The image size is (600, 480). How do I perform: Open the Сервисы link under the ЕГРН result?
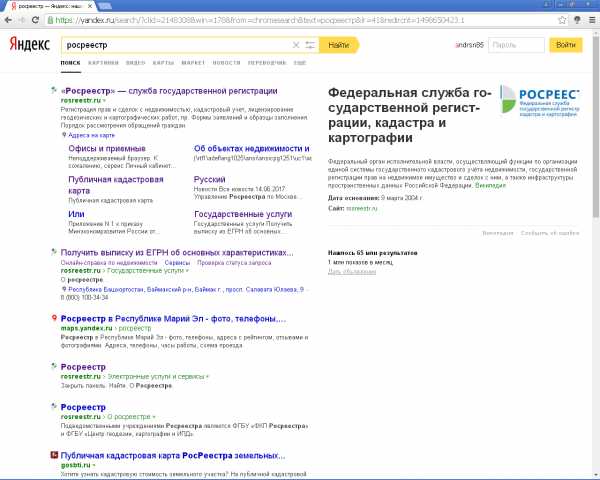pyautogui.click(x=177, y=263)
